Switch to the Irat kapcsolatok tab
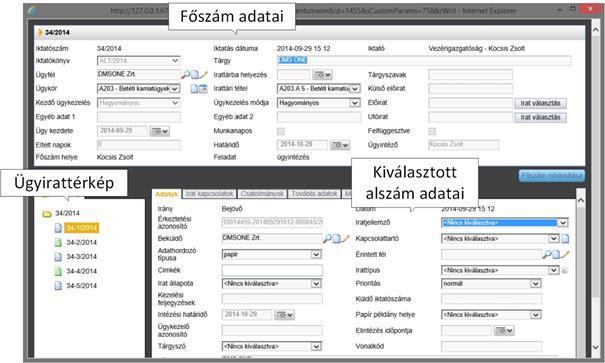605x363 pixels. pyautogui.click(x=209, y=194)
